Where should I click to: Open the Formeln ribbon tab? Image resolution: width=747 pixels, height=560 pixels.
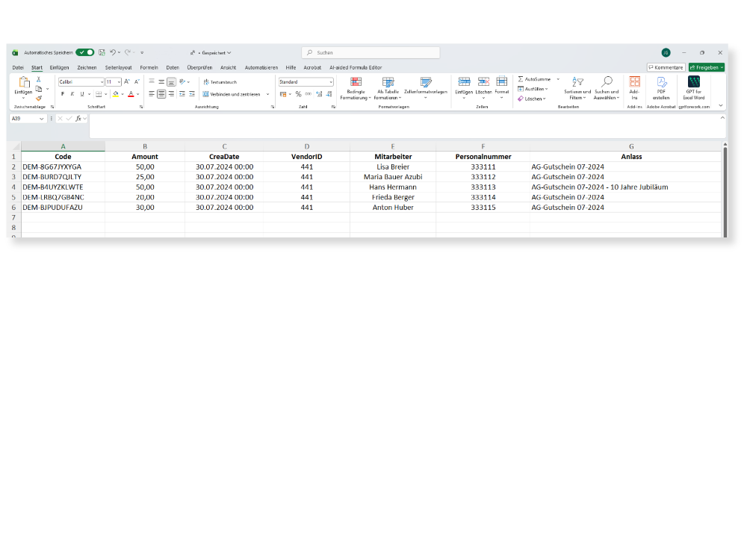tap(149, 67)
